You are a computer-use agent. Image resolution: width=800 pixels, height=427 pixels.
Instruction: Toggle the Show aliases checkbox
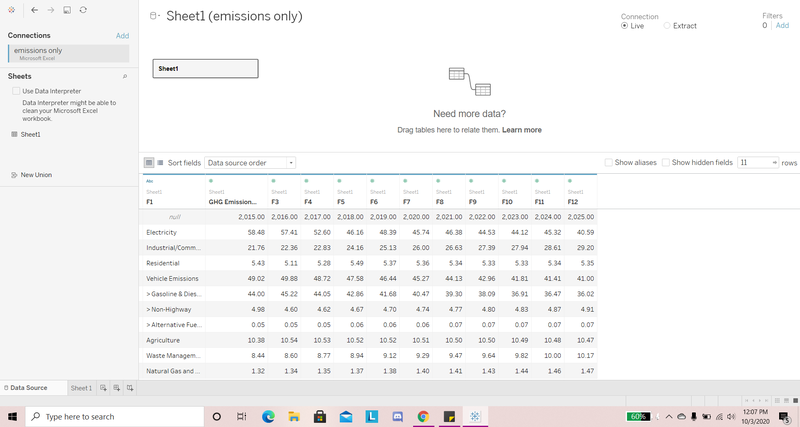tap(609, 162)
